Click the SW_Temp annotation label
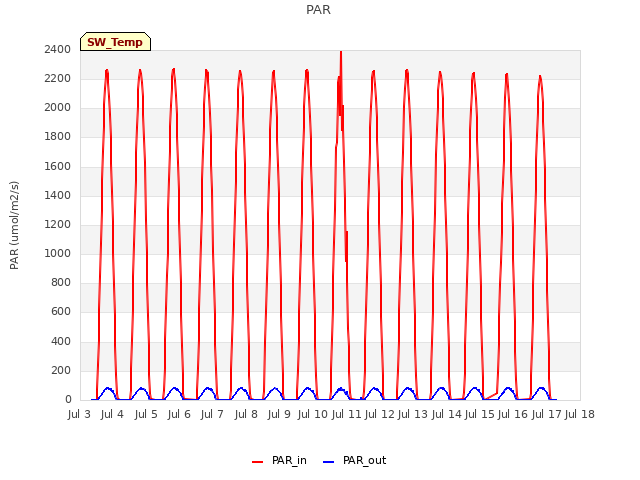Image resolution: width=640 pixels, height=480 pixels. tap(115, 42)
